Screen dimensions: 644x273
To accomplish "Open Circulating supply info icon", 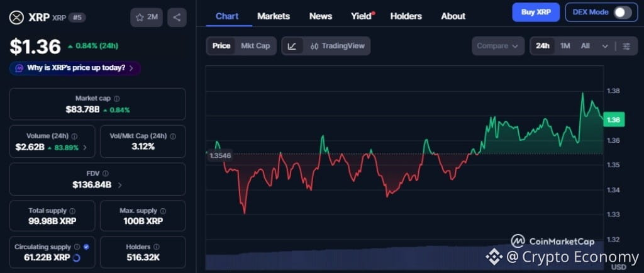I will click(x=77, y=247).
